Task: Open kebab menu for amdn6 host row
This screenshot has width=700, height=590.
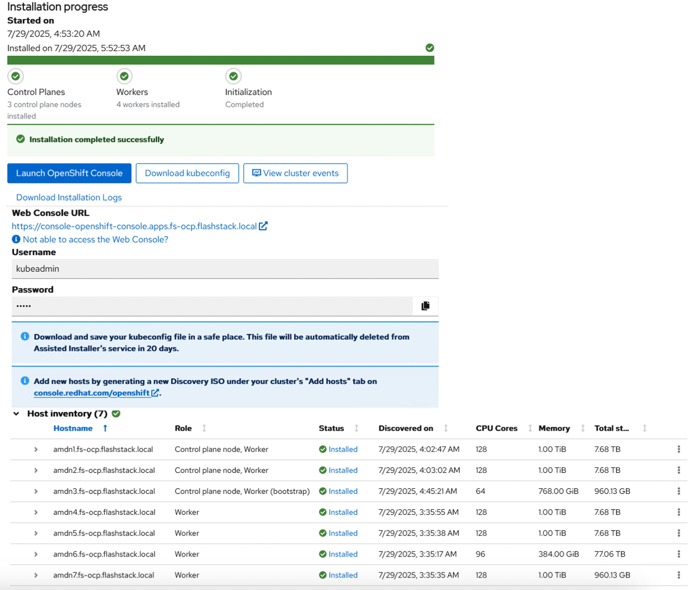Action: [678, 554]
